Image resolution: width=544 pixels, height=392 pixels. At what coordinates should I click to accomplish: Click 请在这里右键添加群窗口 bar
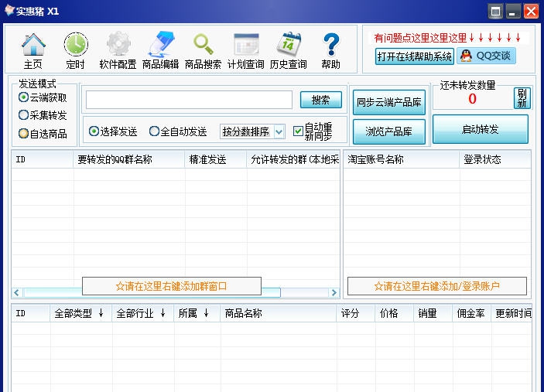172,286
